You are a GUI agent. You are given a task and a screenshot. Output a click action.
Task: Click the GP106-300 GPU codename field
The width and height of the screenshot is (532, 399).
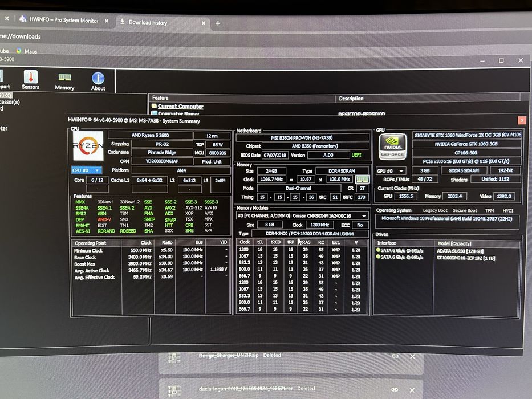point(466,153)
